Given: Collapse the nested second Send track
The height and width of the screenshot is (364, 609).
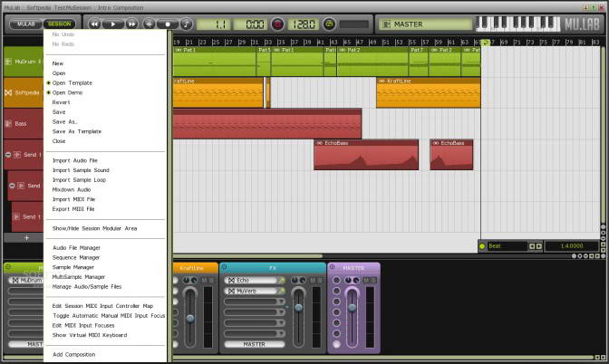Looking at the screenshot, I should click(13, 186).
